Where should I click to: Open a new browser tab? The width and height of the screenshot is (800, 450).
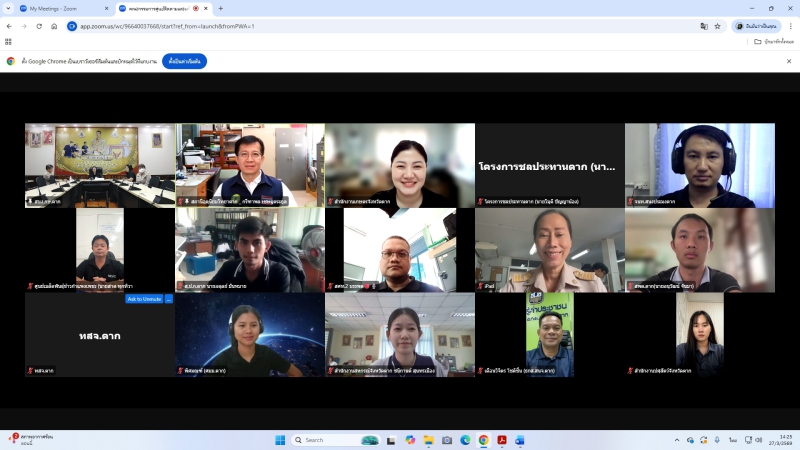coord(221,8)
